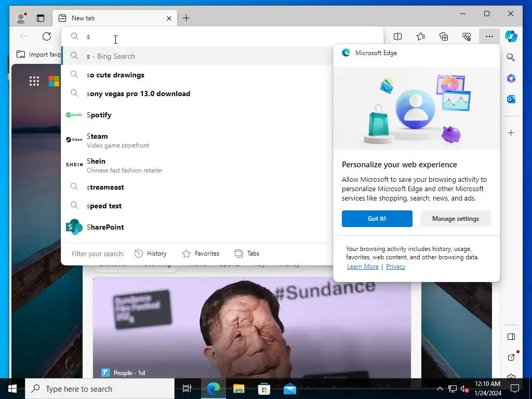Viewport: 532px width, 399px height.
Task: Select the Shein suggestion
Action: (x=197, y=165)
